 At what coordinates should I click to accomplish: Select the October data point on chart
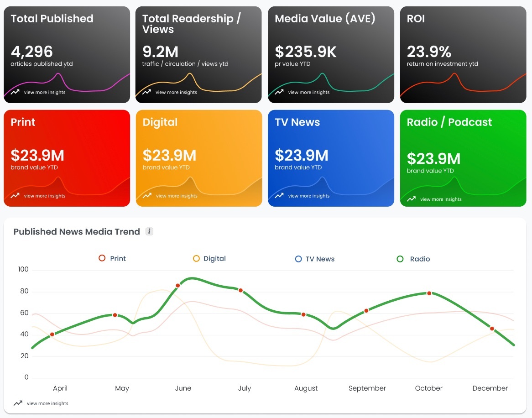(x=429, y=293)
